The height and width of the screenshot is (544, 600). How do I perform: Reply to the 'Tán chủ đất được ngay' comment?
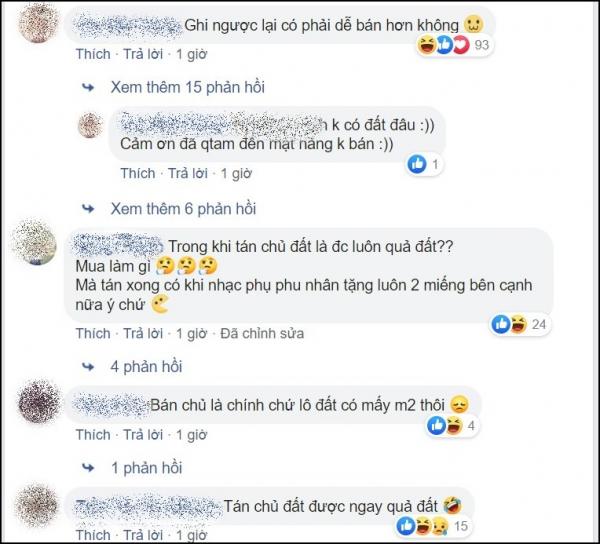(143, 535)
